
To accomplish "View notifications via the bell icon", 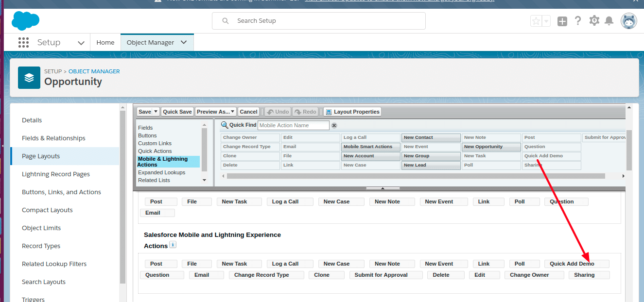I will click(609, 21).
